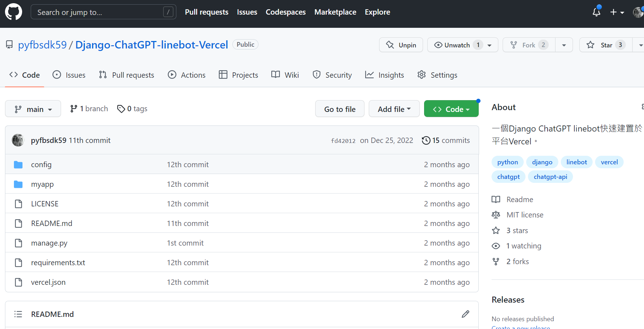The width and height of the screenshot is (644, 329).
Task: Open the requirements.txt file
Action: point(58,263)
